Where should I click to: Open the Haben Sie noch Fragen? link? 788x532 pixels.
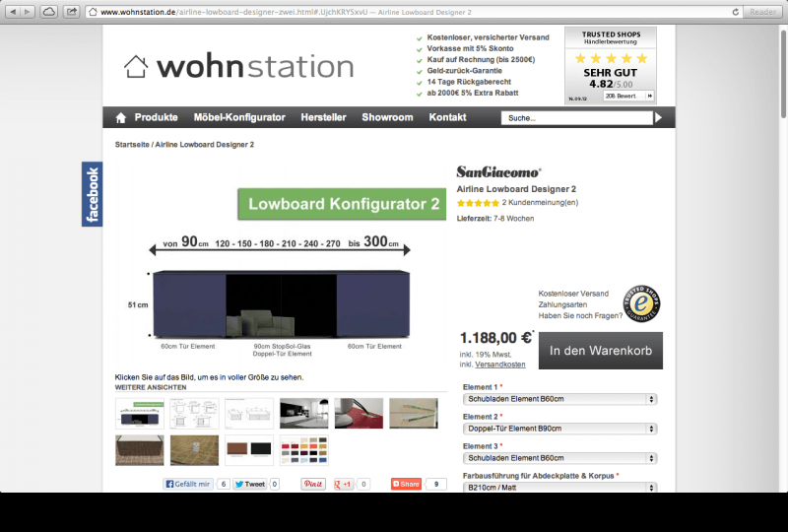point(580,315)
